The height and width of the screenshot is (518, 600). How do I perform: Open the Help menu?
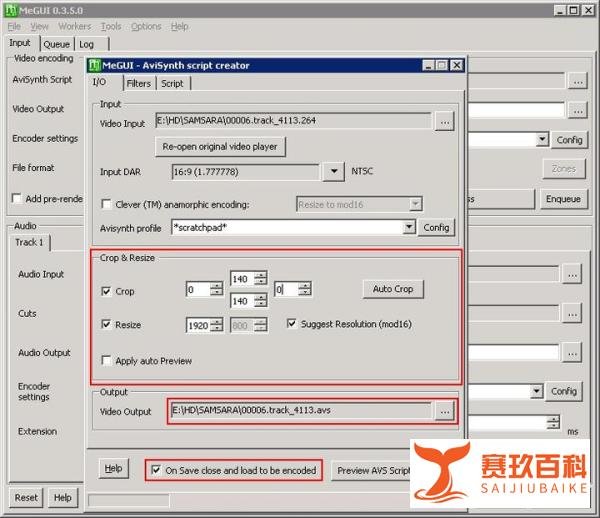pyautogui.click(x=179, y=26)
